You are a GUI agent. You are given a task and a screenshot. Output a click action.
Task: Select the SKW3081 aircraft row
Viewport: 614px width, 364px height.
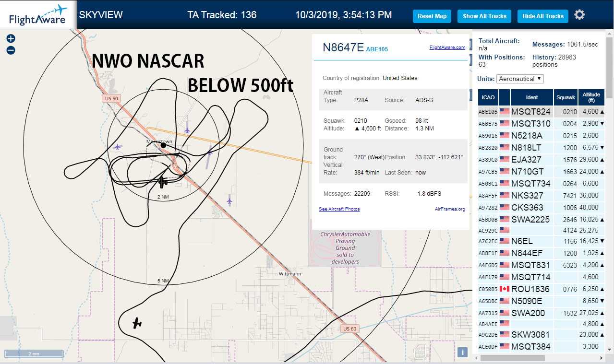tap(542, 335)
